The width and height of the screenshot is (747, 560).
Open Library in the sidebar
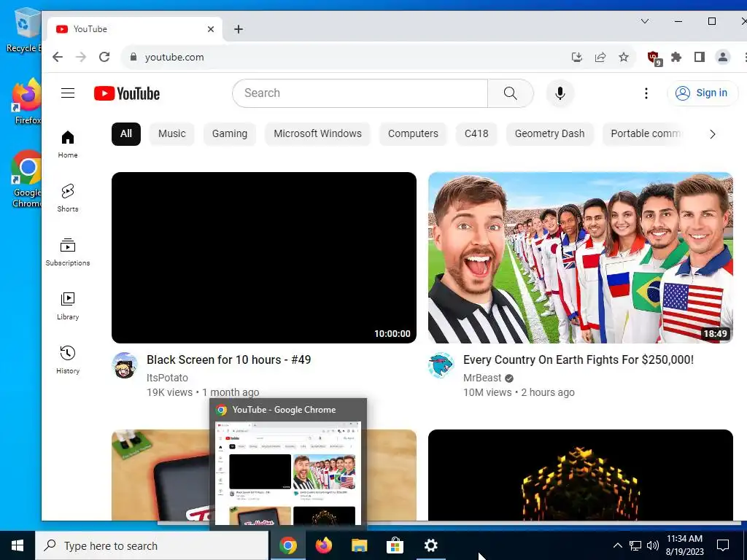(68, 306)
